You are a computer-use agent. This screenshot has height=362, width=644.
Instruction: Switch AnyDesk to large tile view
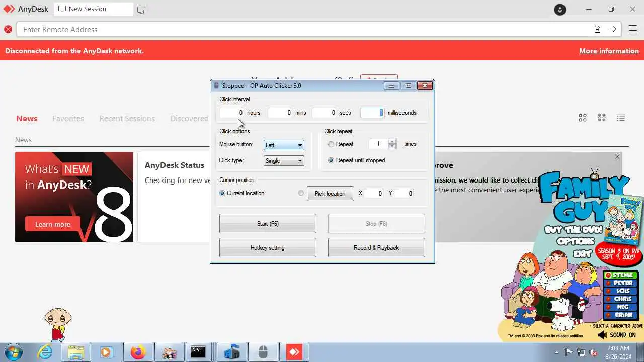click(x=583, y=118)
